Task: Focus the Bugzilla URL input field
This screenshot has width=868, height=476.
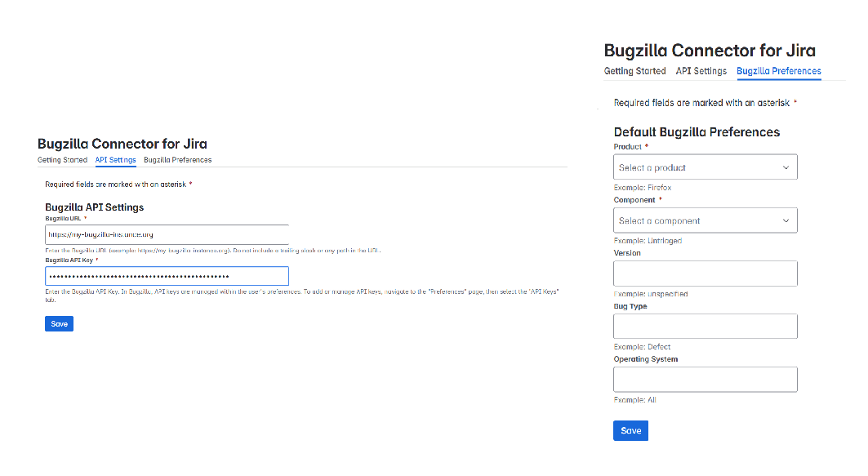Action: [x=167, y=234]
